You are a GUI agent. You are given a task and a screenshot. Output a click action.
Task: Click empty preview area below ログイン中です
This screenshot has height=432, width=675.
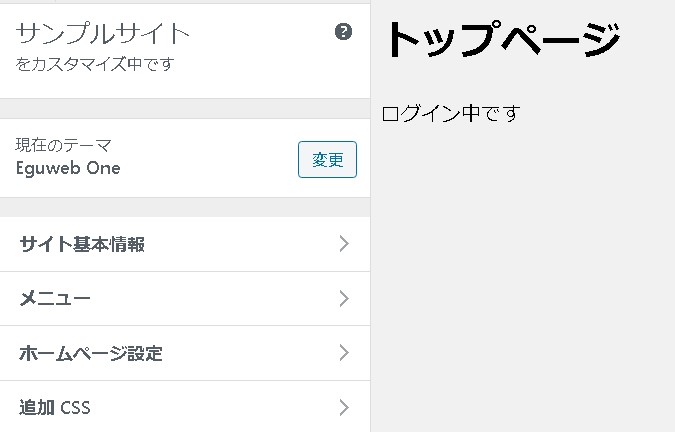point(520,280)
